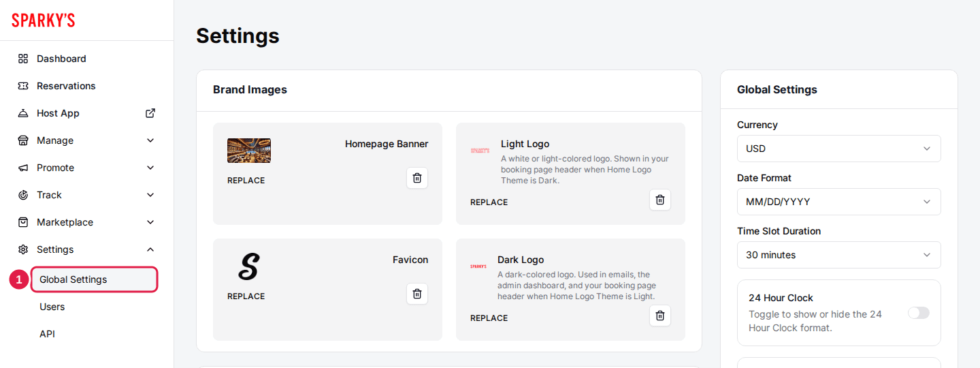Click the Marketplace bag icon
Screen dimensions: 980x368
(x=23, y=222)
